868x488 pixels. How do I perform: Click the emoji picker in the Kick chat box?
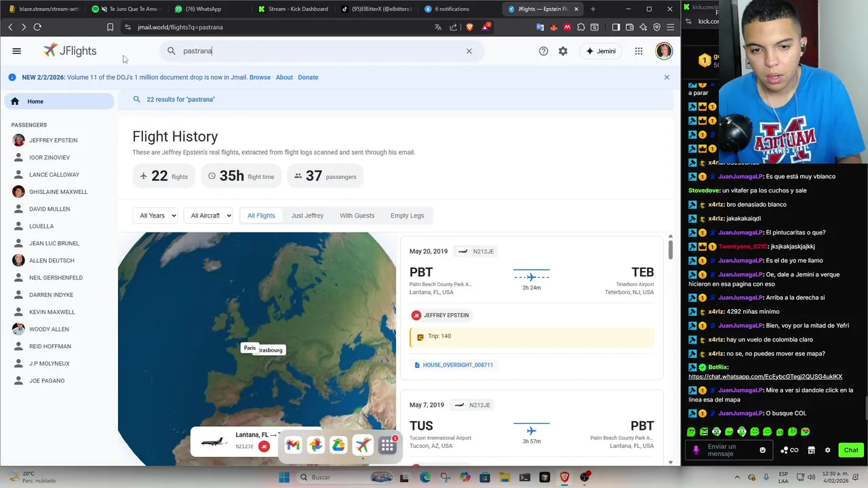pyautogui.click(x=762, y=450)
